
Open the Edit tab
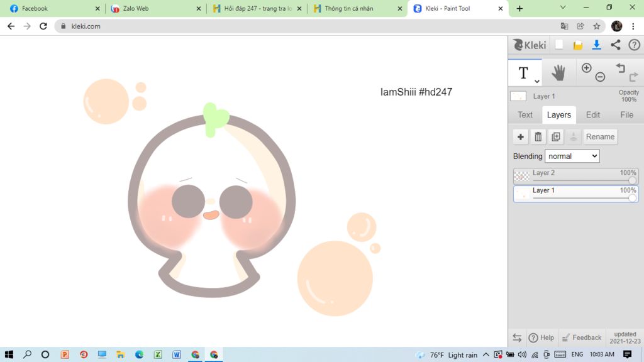(x=592, y=115)
